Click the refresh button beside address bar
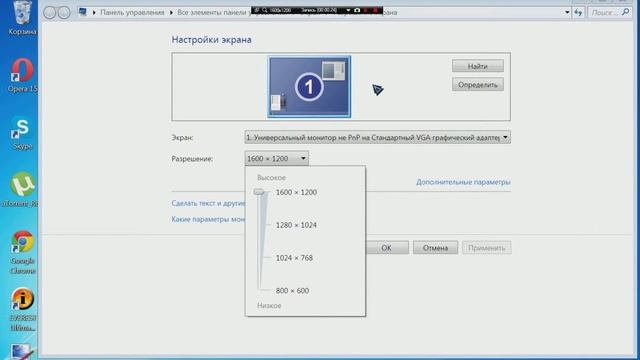Screen dimensions: 640x360 click(x=578, y=13)
